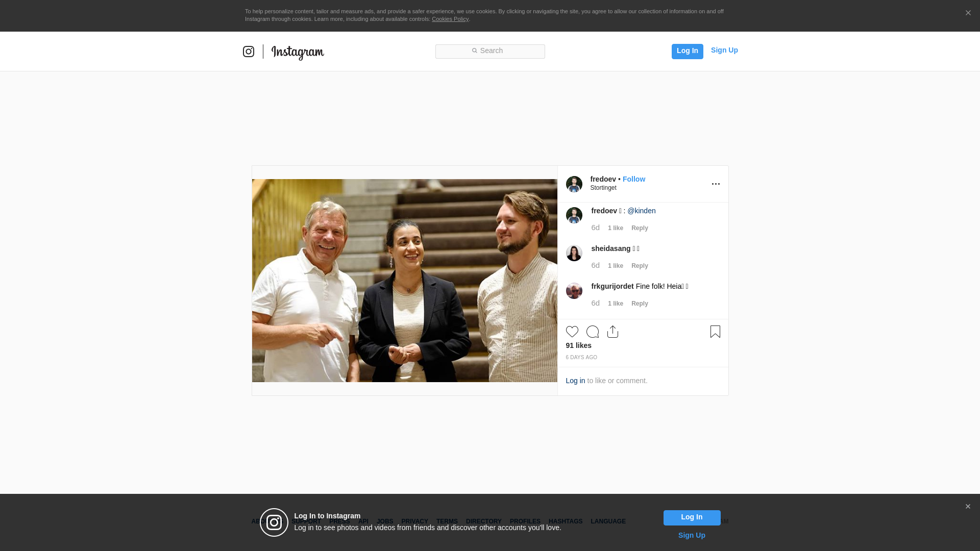
Task: Open the Cookies Policy link
Action: (450, 19)
